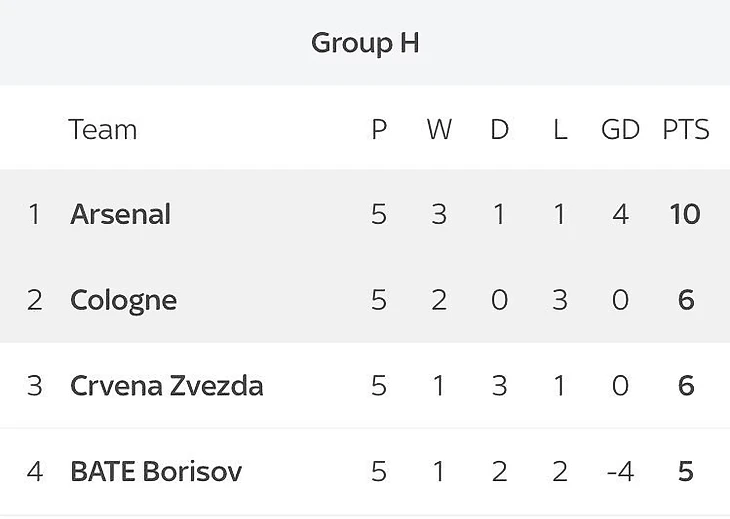Click the D column header
730x519 pixels.
(499, 130)
